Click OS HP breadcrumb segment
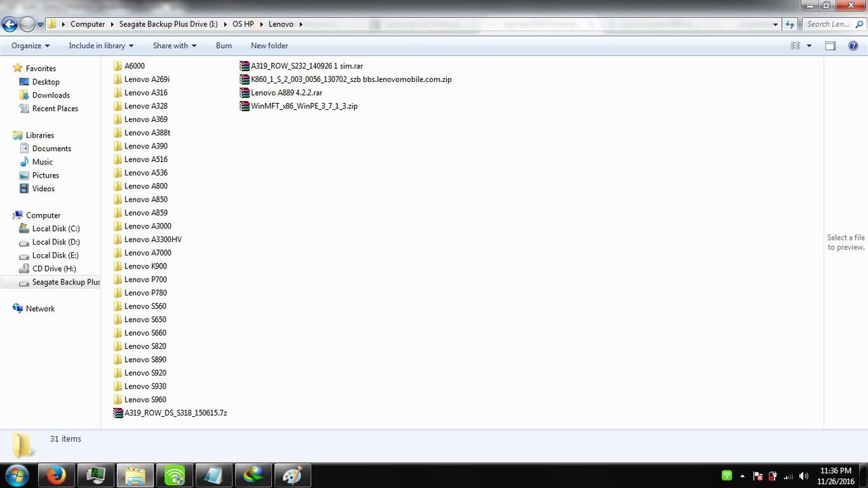This screenshot has width=868, height=488. pos(243,24)
